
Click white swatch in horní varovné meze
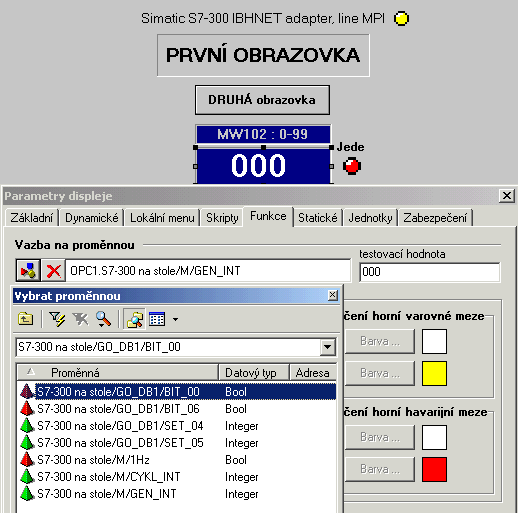[434, 341]
